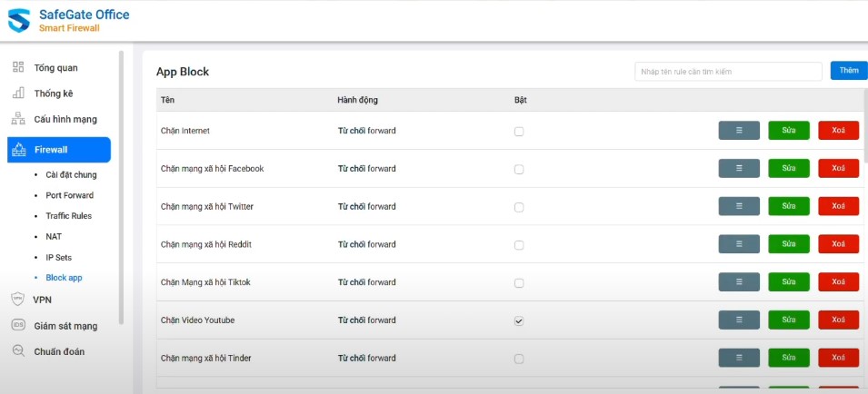This screenshot has width=868, height=394.
Task: Open list menu for Chặn mạng xã hội Twitter
Action: coord(739,206)
